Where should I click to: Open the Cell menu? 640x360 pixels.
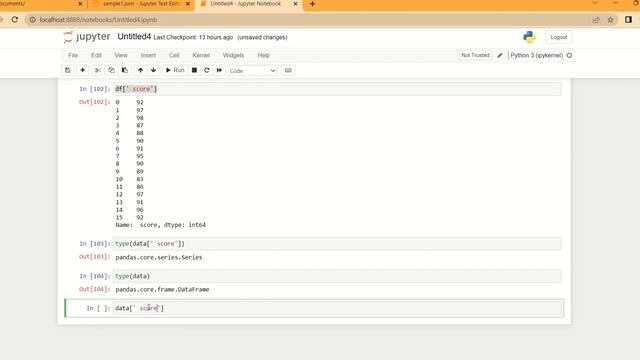(174, 55)
